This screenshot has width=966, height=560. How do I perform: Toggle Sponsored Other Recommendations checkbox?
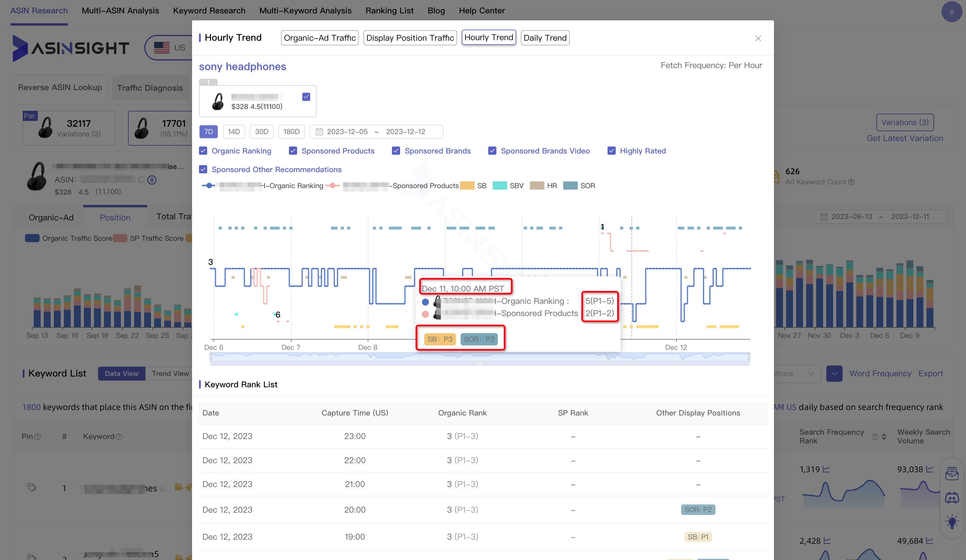[x=203, y=169]
